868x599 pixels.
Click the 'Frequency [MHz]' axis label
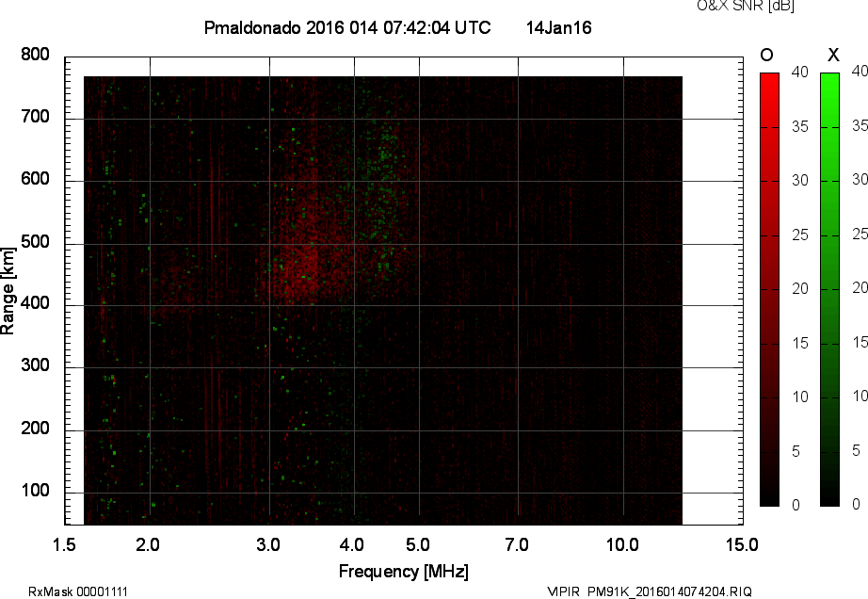point(404,572)
